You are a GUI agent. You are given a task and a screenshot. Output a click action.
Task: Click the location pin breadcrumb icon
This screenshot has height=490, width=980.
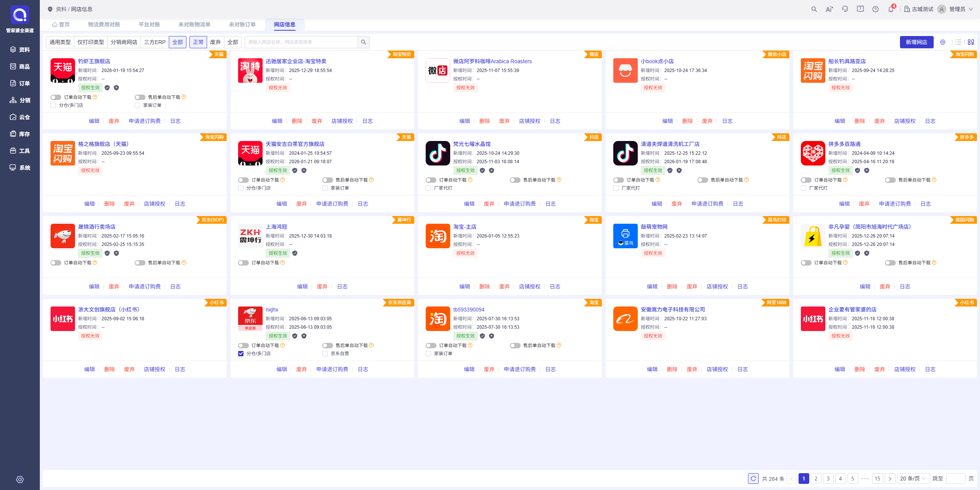50,9
